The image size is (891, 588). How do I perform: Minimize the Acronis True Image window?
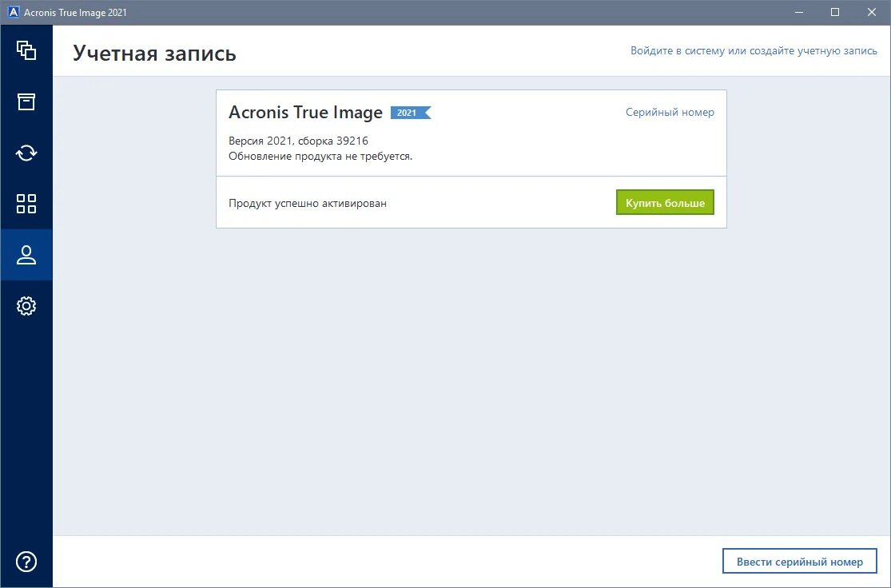(799, 12)
